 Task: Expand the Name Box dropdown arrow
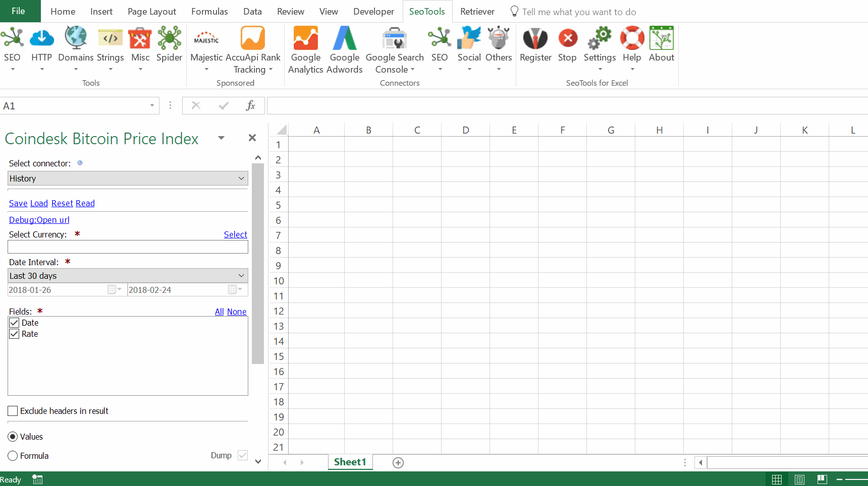pyautogui.click(x=152, y=105)
